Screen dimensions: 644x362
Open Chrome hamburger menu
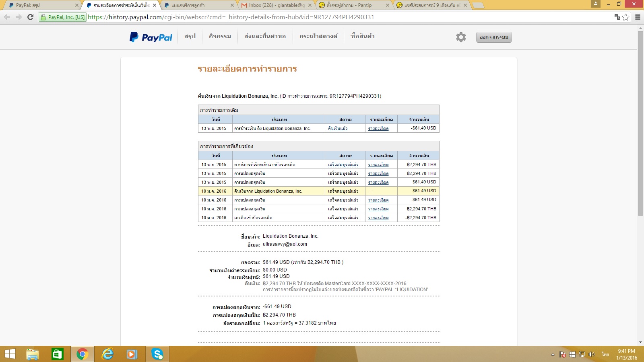coord(638,17)
